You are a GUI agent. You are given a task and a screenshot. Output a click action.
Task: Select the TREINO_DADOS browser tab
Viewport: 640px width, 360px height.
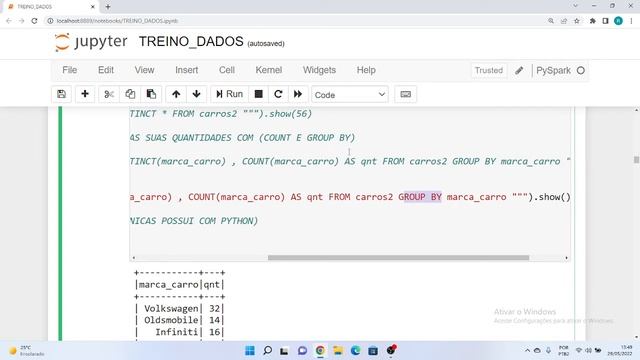click(52, 7)
